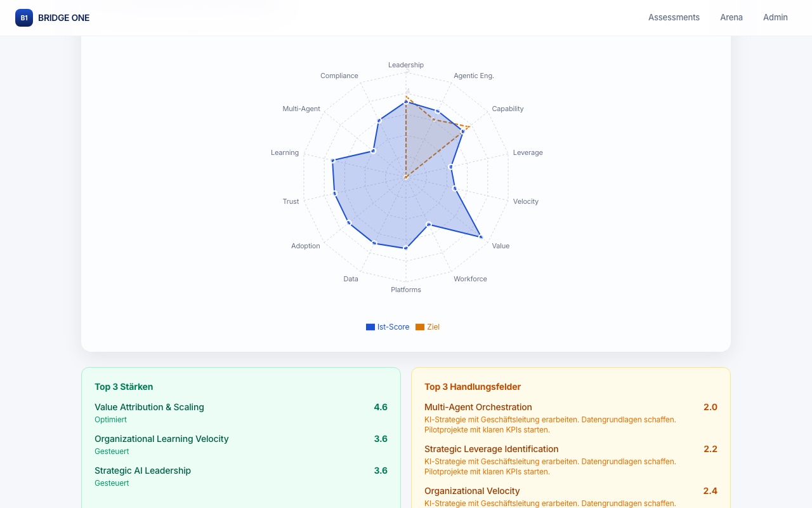Select Strategic AI Leadership row
Image resolution: width=812 pixels, height=508 pixels.
click(x=241, y=476)
